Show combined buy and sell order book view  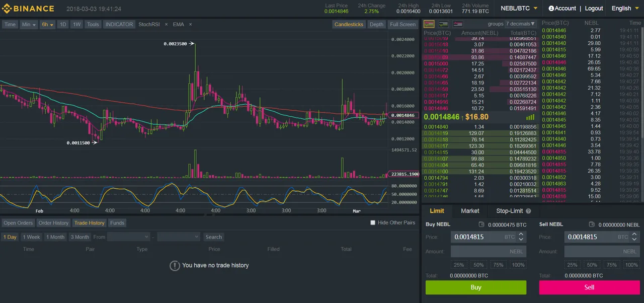pyautogui.click(x=429, y=24)
